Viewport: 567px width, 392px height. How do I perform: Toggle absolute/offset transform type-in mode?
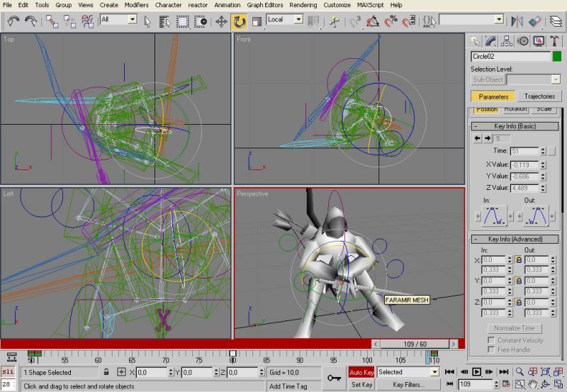pos(121,371)
